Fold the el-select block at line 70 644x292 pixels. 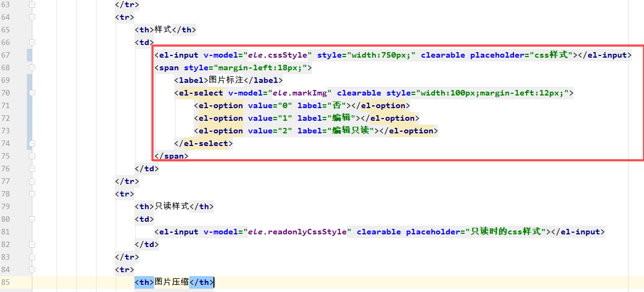(x=31, y=93)
